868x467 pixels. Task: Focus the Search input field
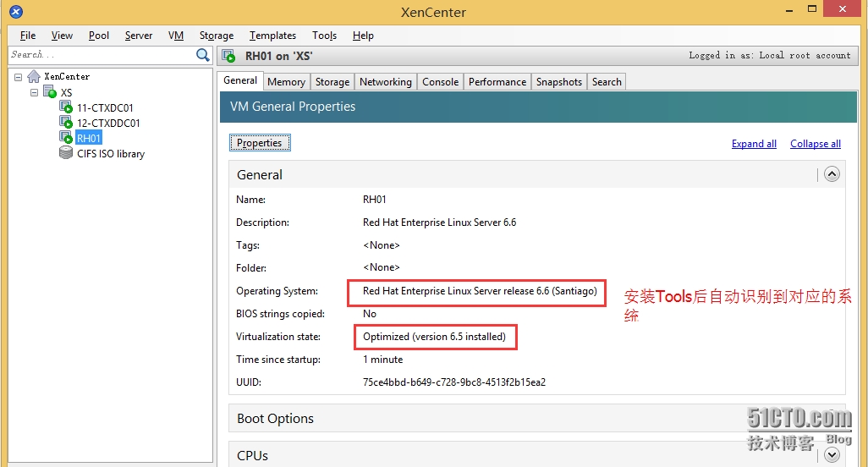pyautogui.click(x=102, y=55)
